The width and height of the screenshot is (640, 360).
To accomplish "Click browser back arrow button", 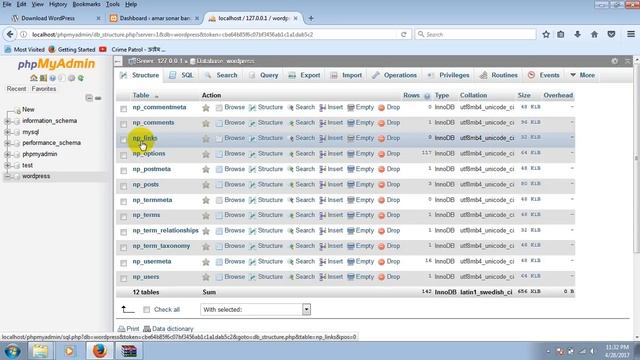I will (10, 34).
